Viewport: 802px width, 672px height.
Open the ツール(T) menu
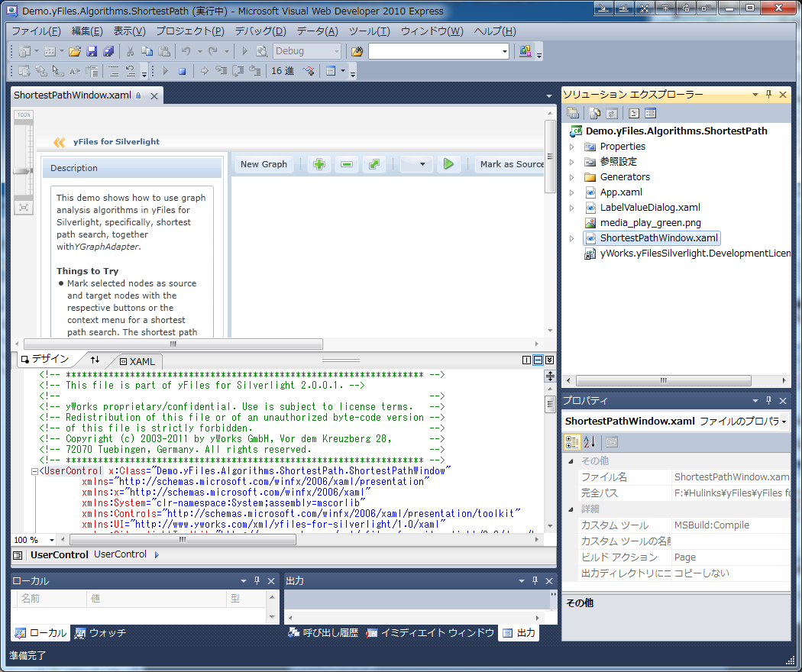click(x=369, y=31)
